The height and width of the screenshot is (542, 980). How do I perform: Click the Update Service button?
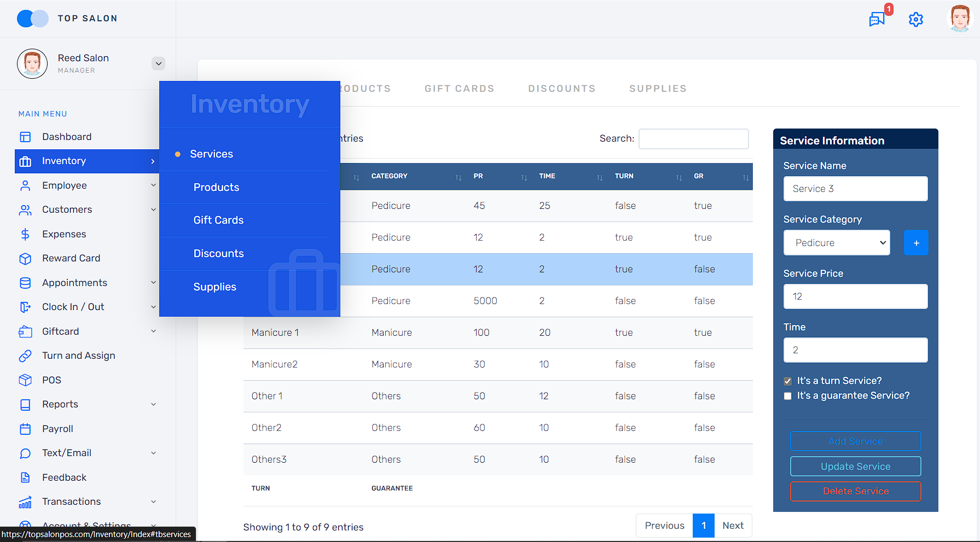(855, 467)
